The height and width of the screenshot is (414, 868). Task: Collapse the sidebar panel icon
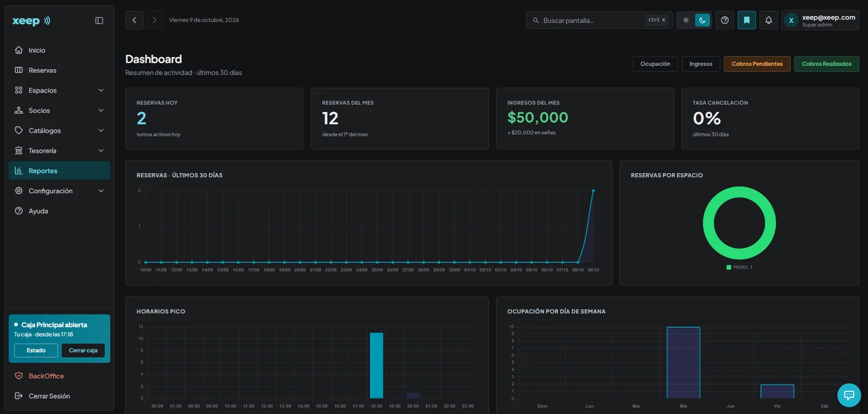tap(99, 21)
